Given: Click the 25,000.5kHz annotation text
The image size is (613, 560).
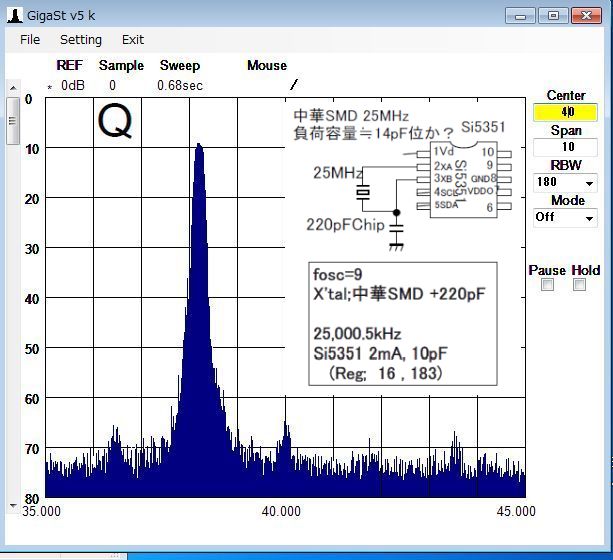Looking at the screenshot, I should [357, 334].
